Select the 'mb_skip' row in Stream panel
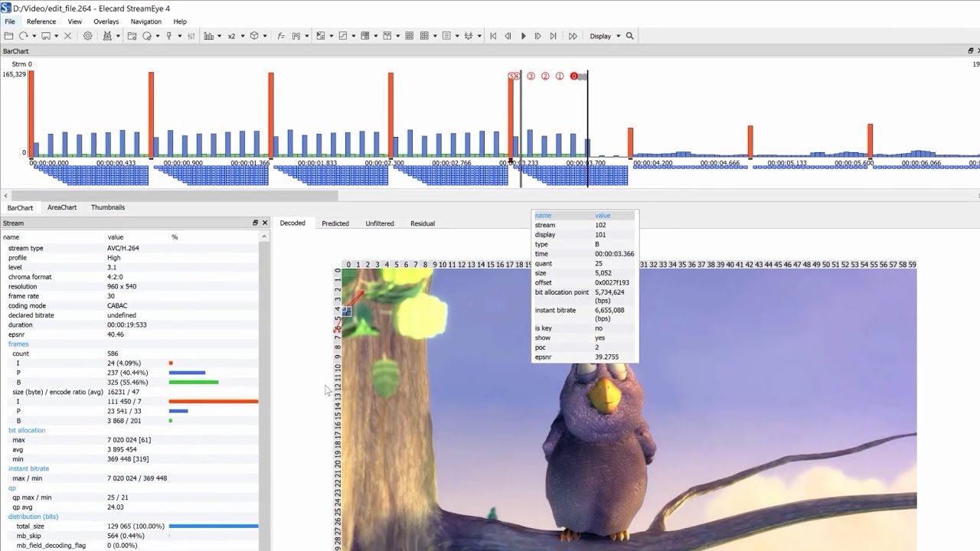The height and width of the screenshot is (551, 980). pyautogui.click(x=130, y=536)
